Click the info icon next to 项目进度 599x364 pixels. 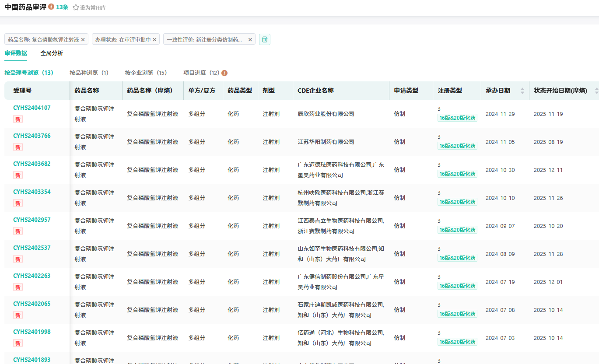click(224, 73)
